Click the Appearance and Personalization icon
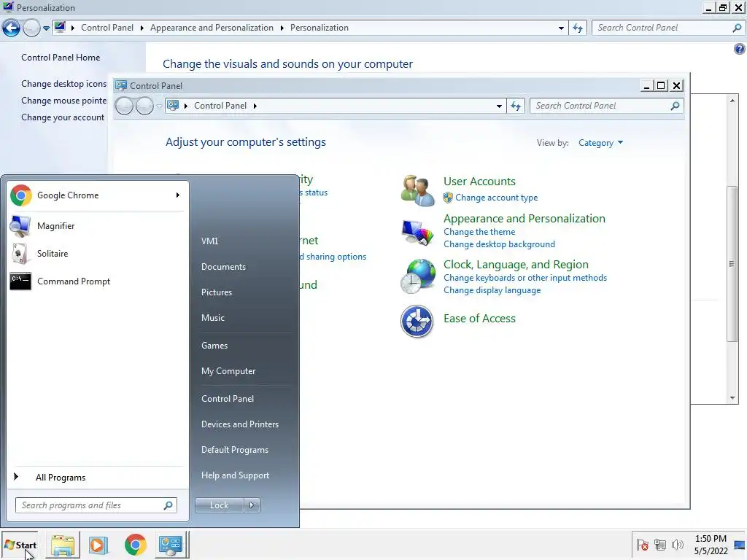The width and height of the screenshot is (747, 560). (x=417, y=233)
